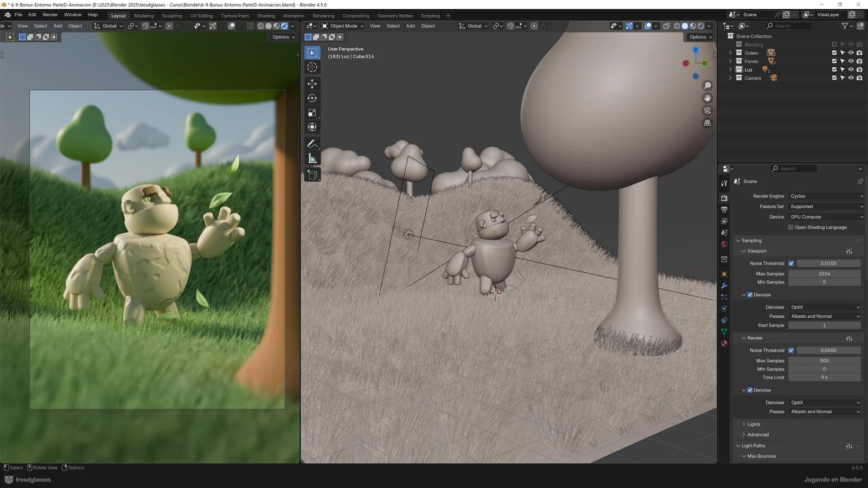Image resolution: width=868 pixels, height=488 pixels.
Task: Click the Object Mode selector in the viewport header
Action: point(343,25)
